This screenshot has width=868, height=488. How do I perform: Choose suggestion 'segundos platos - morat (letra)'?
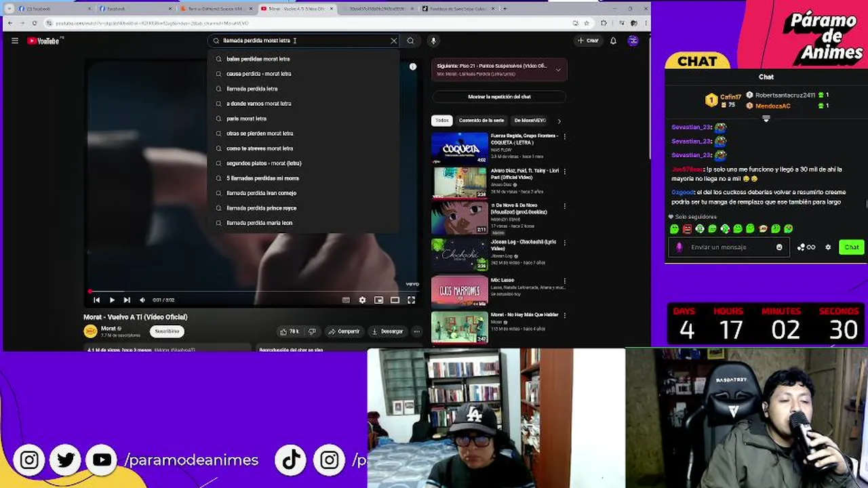coord(304,163)
